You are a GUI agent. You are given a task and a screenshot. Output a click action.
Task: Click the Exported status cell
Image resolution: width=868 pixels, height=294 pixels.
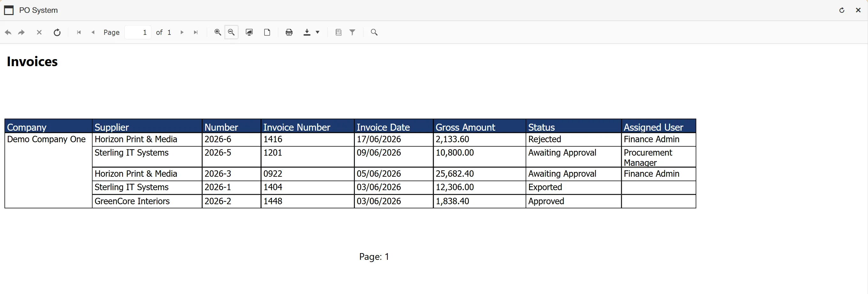(x=573, y=187)
